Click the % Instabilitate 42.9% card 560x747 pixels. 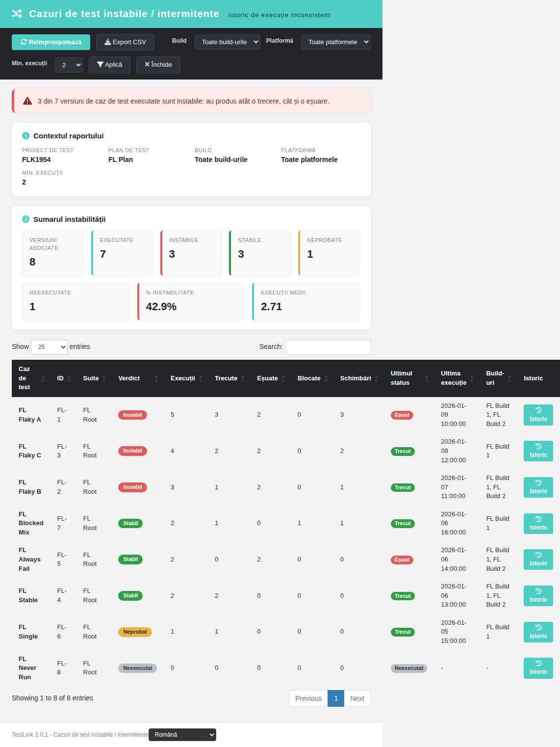[191, 301]
